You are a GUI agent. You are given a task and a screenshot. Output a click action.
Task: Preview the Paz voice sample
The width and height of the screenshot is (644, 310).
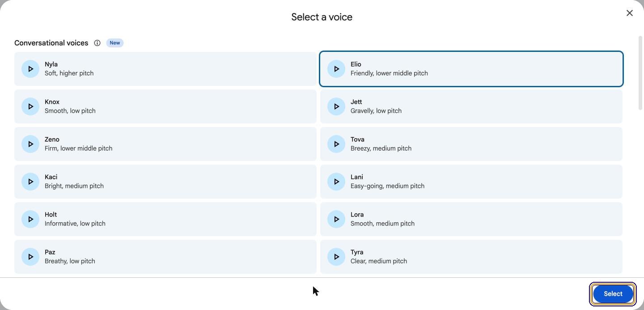[x=30, y=257]
